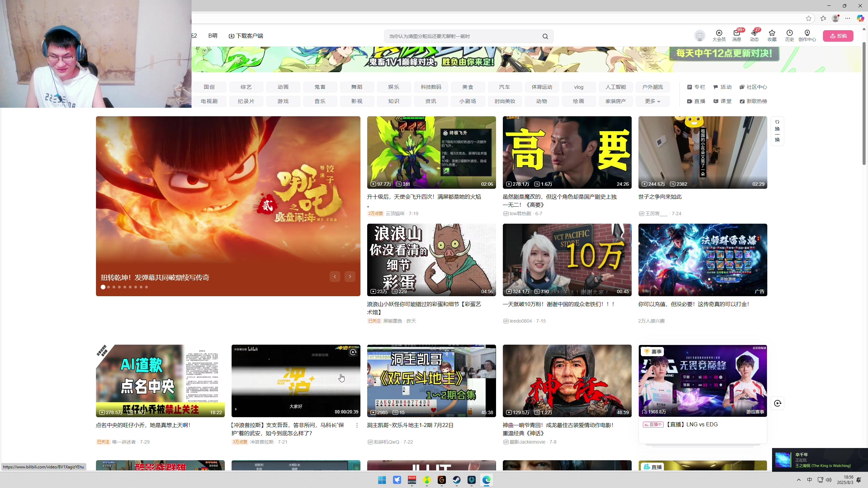Viewport: 868px width, 488px height.
Task: Select the 游戏 category tab
Action: coord(283,101)
